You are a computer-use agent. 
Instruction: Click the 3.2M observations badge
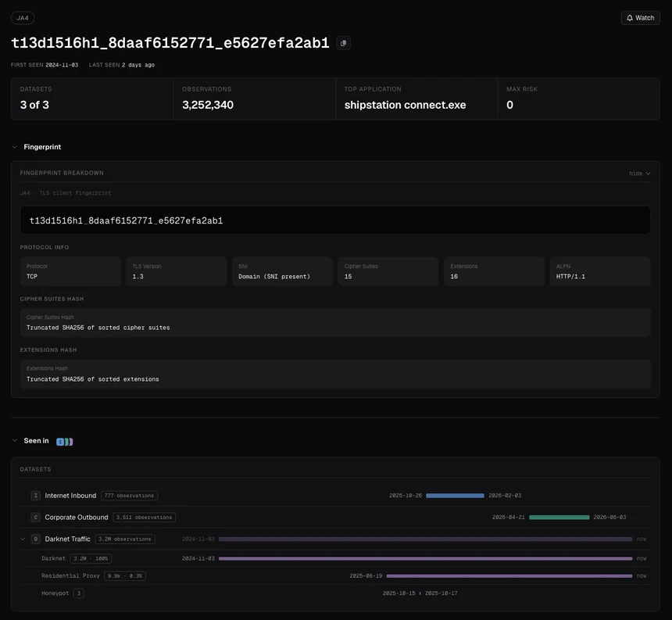(x=125, y=539)
